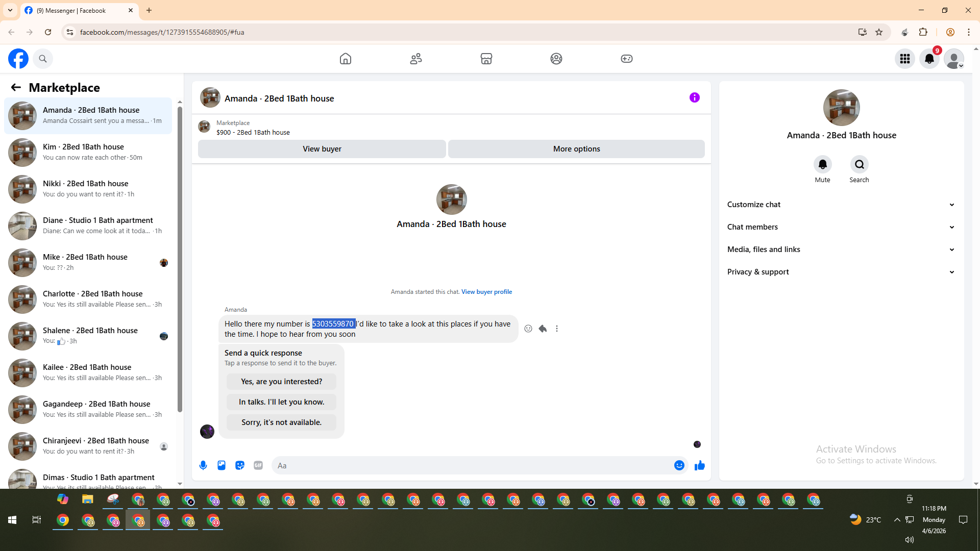Open Chrome tab search dropdown

click(10, 10)
